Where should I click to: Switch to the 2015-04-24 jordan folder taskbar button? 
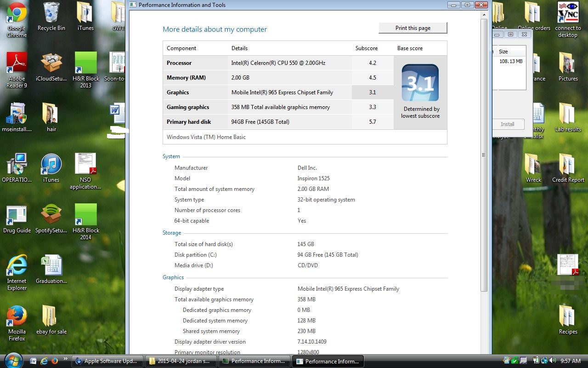coord(180,361)
